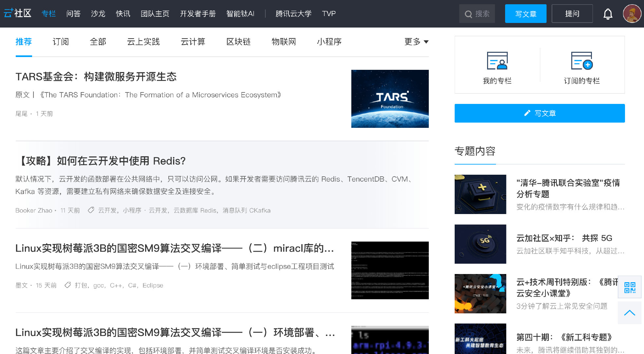Open the SM9 article (一) 环境部署
This screenshot has width=644, height=354.
[x=175, y=332]
